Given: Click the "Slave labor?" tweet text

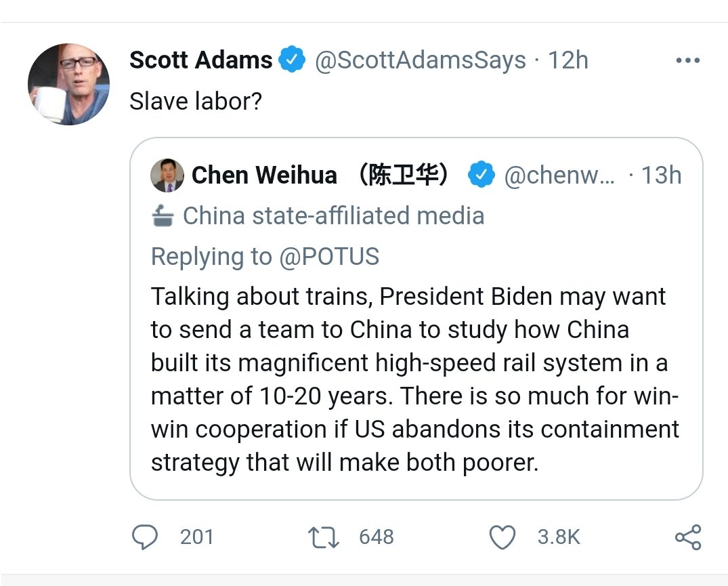Looking at the screenshot, I should pos(196,101).
